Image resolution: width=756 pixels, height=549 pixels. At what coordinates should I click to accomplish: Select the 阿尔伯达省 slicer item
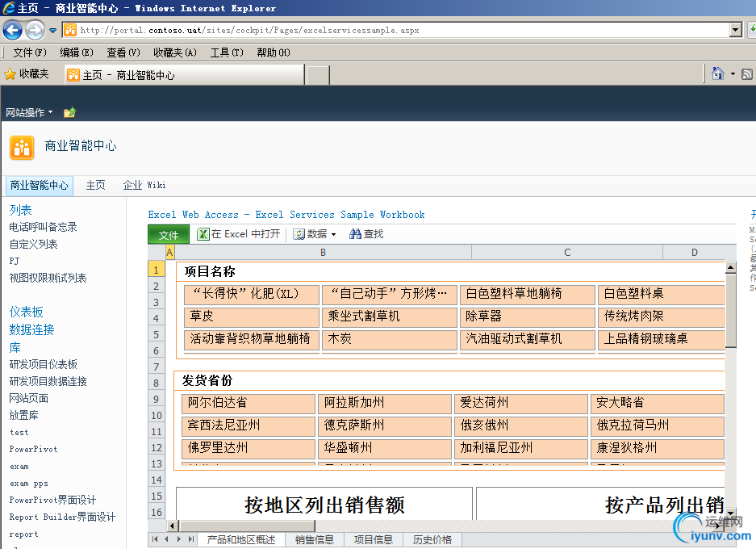tap(249, 403)
